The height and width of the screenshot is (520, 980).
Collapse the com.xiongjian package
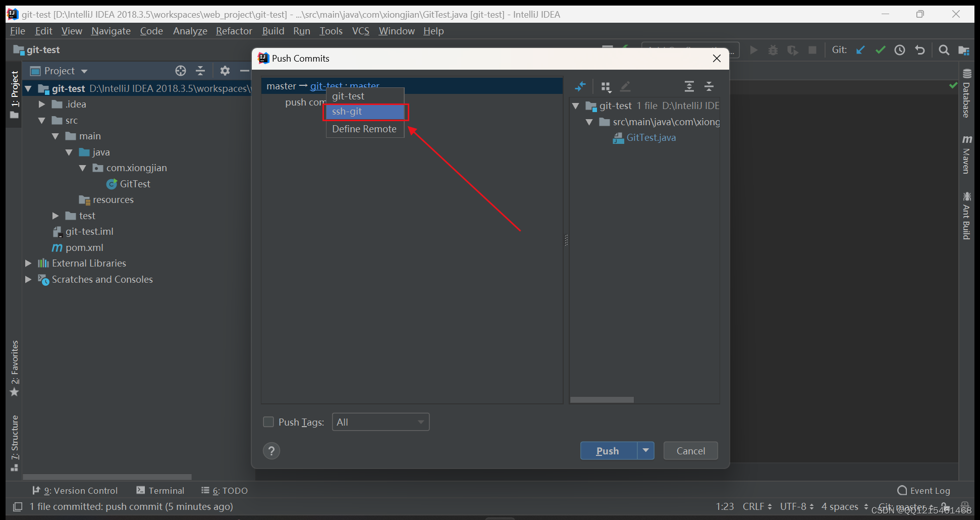click(83, 168)
